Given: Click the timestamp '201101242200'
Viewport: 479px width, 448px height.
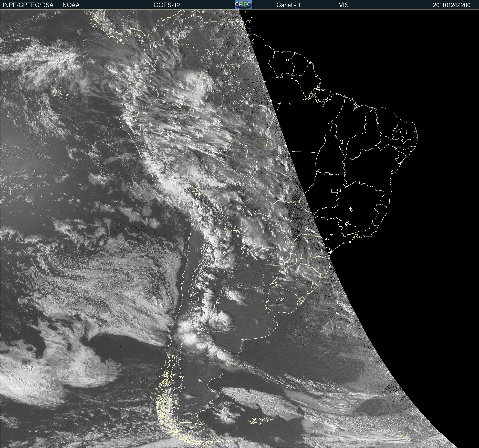Looking at the screenshot, I should pyautogui.click(x=452, y=5).
